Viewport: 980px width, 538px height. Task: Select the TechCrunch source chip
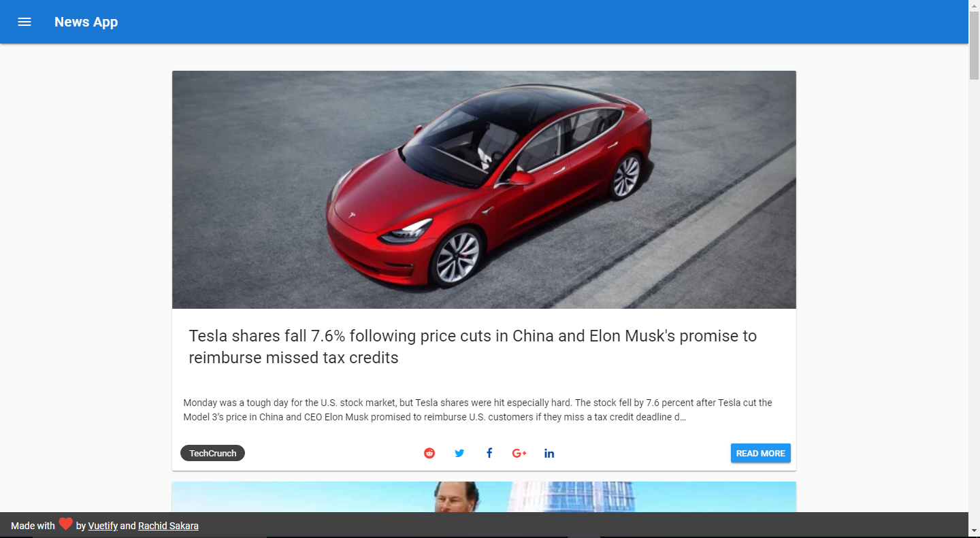(x=212, y=453)
